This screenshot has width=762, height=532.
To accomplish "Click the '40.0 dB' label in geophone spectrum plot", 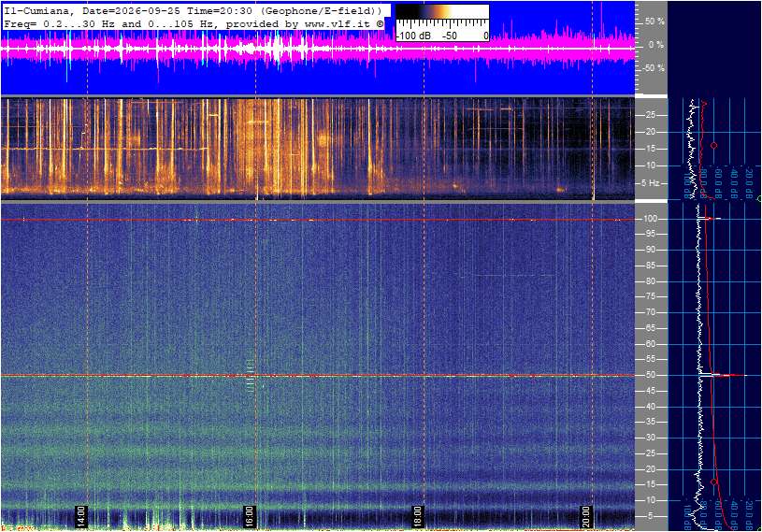I will click(733, 182).
